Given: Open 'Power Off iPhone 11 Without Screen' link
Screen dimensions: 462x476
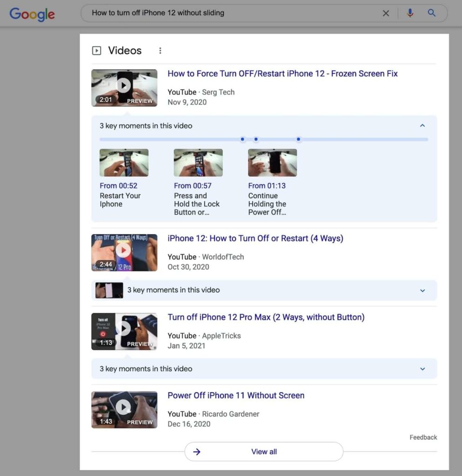Looking at the screenshot, I should 236,396.
